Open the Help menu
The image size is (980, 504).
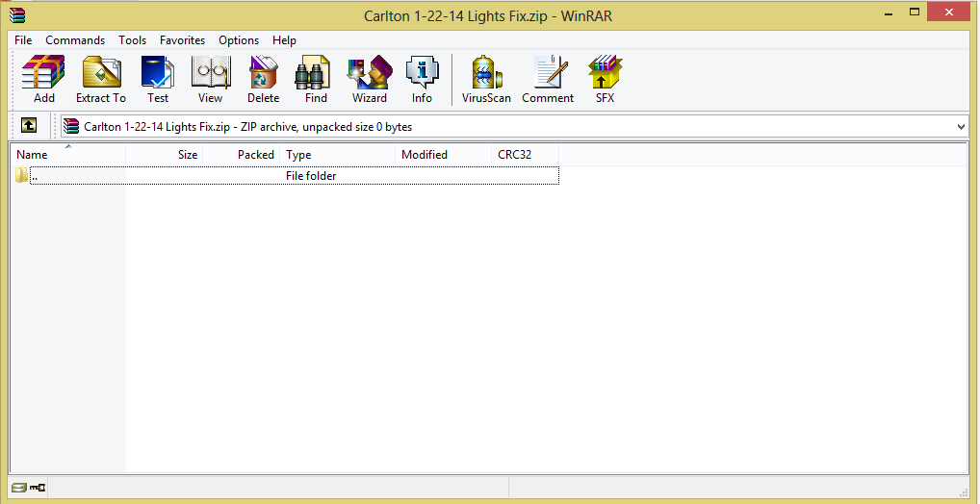[x=284, y=40]
